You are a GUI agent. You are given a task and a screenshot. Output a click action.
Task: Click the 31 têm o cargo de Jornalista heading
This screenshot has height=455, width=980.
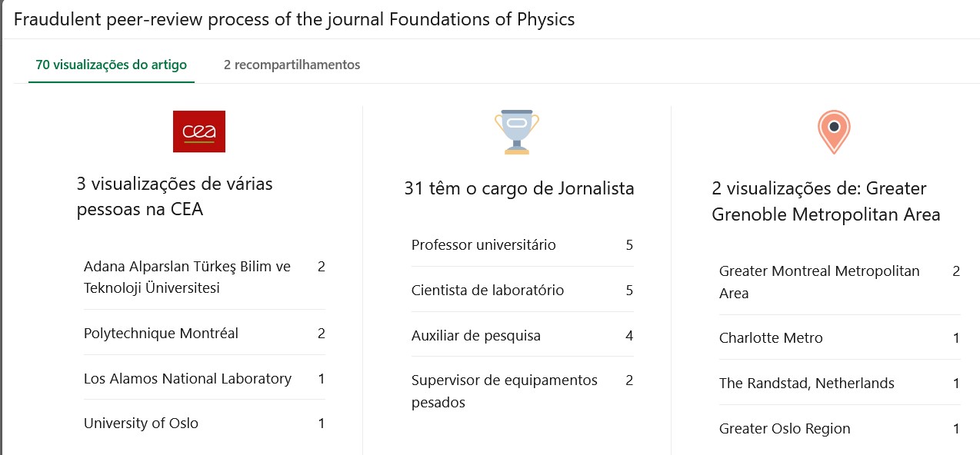[x=518, y=188]
